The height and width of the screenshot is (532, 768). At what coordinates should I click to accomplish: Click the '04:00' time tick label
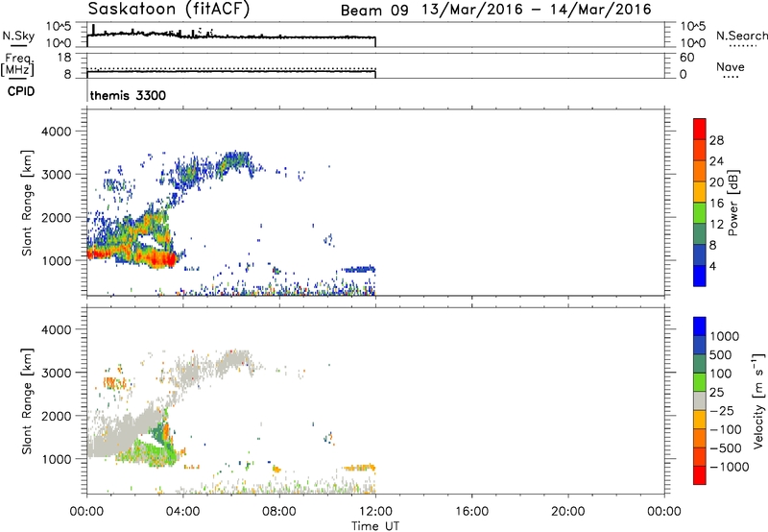182,512
